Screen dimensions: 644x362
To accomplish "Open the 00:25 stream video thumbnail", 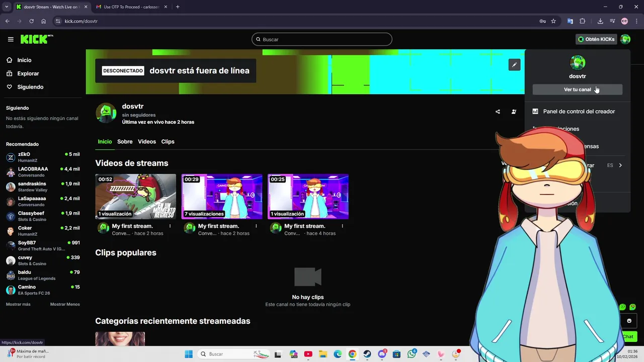I will click(308, 197).
